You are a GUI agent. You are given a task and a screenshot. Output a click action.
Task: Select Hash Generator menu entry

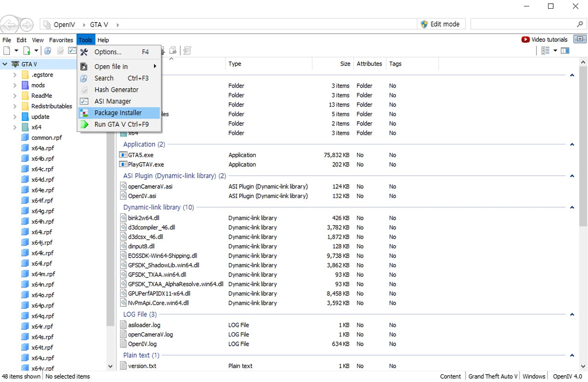(x=119, y=90)
